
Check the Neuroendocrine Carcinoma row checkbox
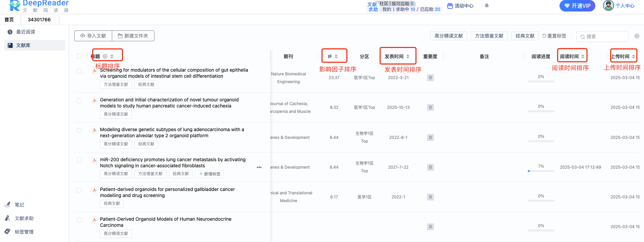tap(79, 220)
